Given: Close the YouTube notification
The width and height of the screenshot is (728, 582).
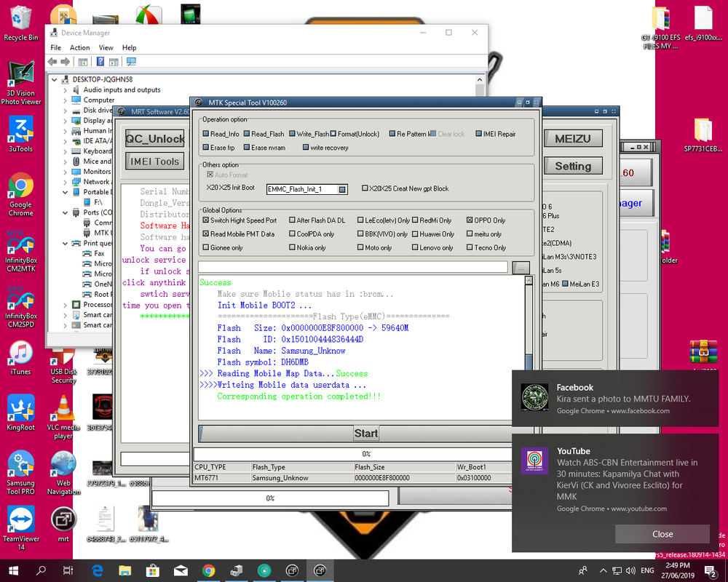Looking at the screenshot, I should (x=662, y=534).
